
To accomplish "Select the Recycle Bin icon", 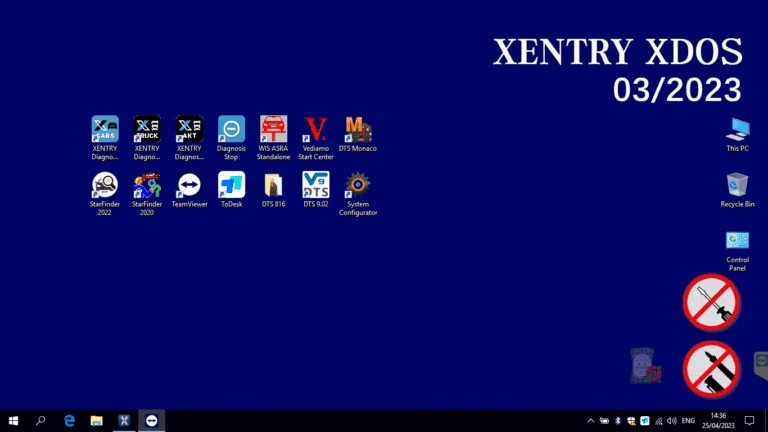I will 738,185.
